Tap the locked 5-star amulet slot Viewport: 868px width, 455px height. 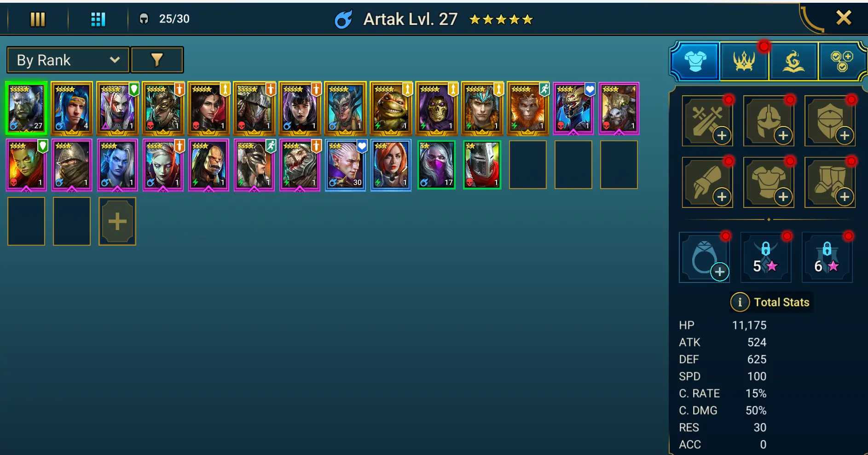pyautogui.click(x=766, y=257)
